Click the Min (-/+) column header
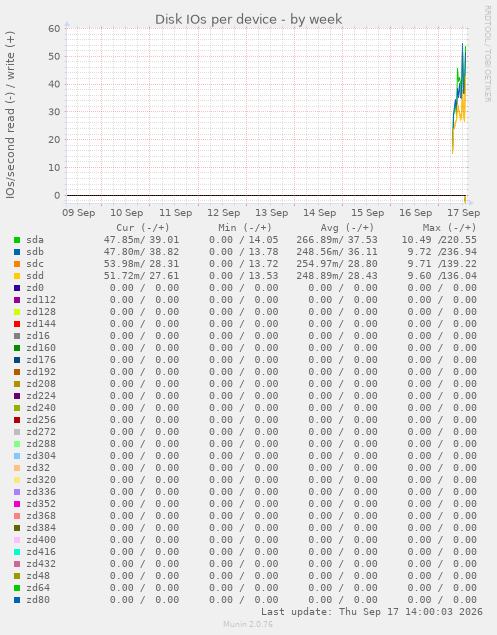The width and height of the screenshot is (497, 635). [245, 228]
